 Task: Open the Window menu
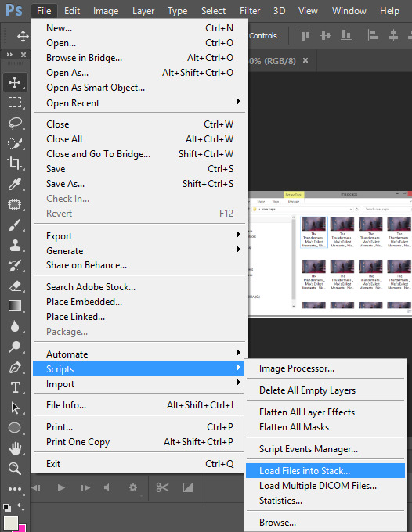click(x=349, y=11)
